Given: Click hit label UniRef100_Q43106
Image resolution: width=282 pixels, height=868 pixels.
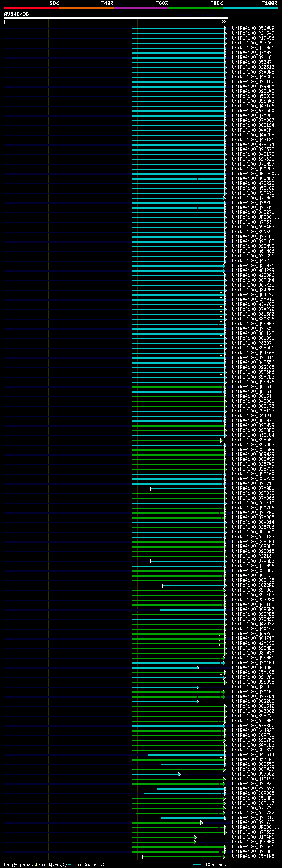Looking at the screenshot, I should pos(253,106).
